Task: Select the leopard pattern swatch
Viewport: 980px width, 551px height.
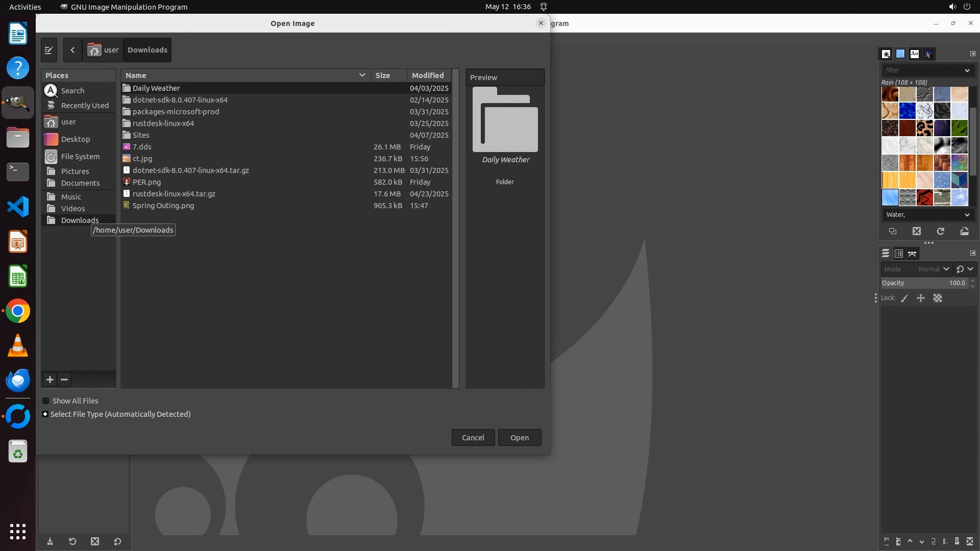Action: click(x=924, y=128)
